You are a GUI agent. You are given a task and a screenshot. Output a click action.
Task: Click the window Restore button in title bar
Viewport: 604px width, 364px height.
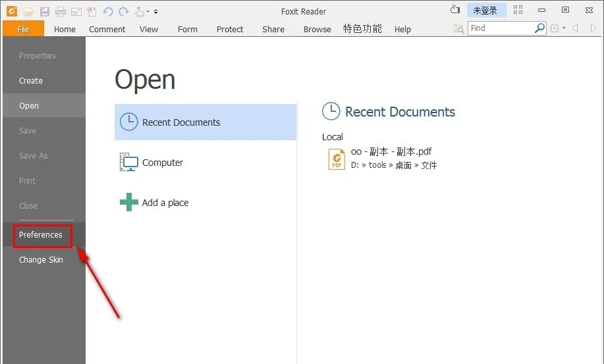click(565, 10)
